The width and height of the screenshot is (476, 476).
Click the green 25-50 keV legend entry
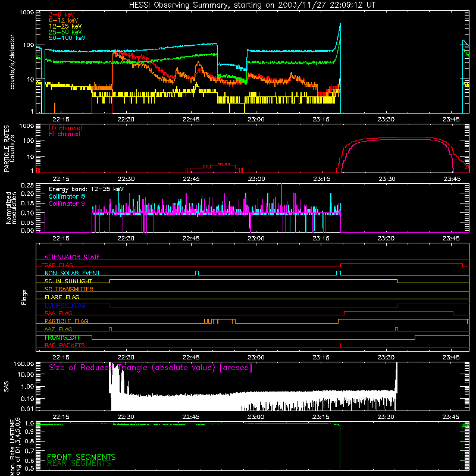(65, 32)
